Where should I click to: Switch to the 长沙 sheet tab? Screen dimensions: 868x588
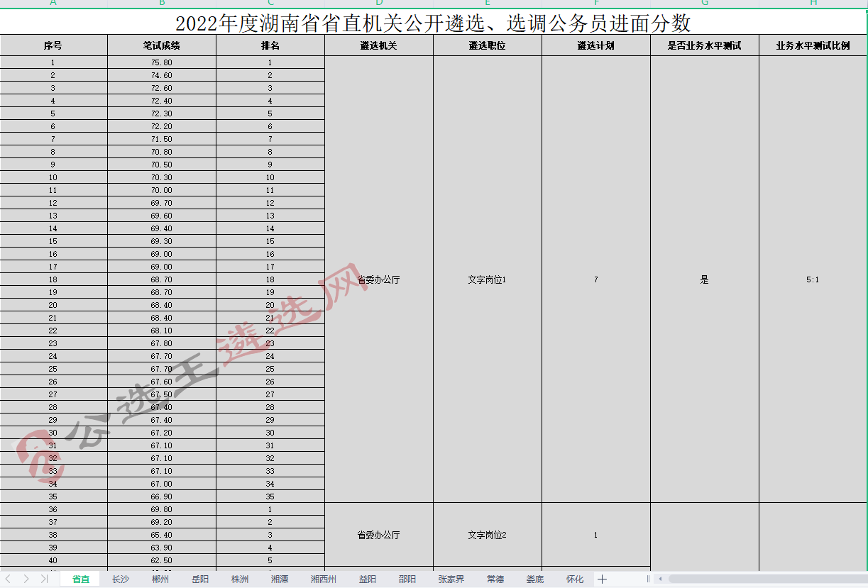point(121,579)
